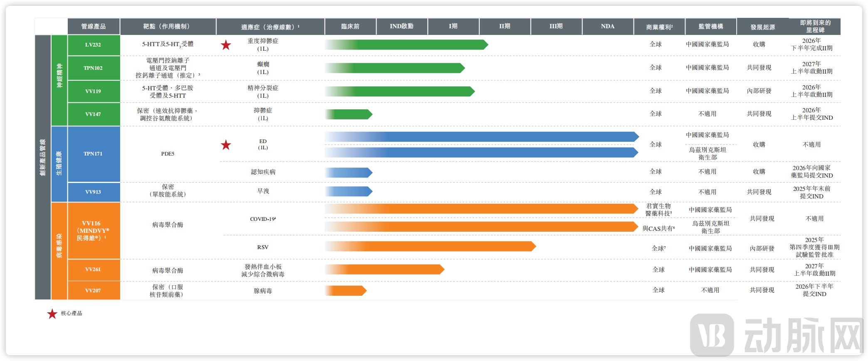Select the 管線產品 column header

tap(94, 26)
